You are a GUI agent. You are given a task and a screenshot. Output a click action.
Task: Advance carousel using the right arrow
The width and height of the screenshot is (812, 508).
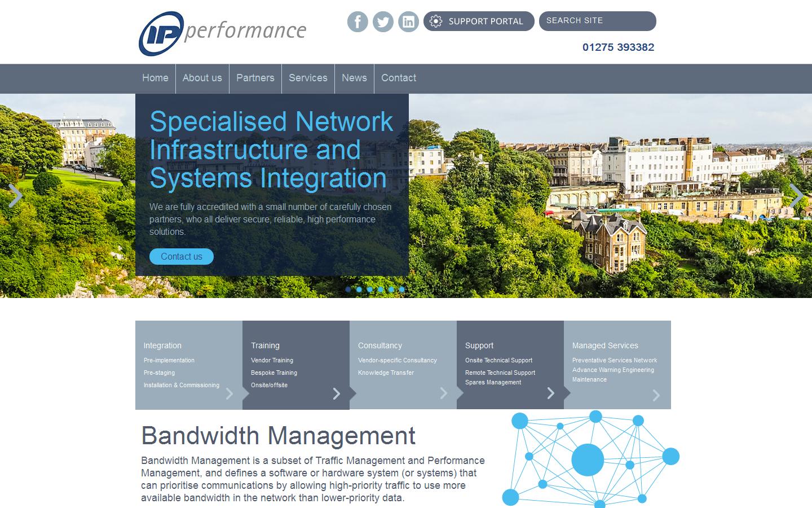[796, 196]
